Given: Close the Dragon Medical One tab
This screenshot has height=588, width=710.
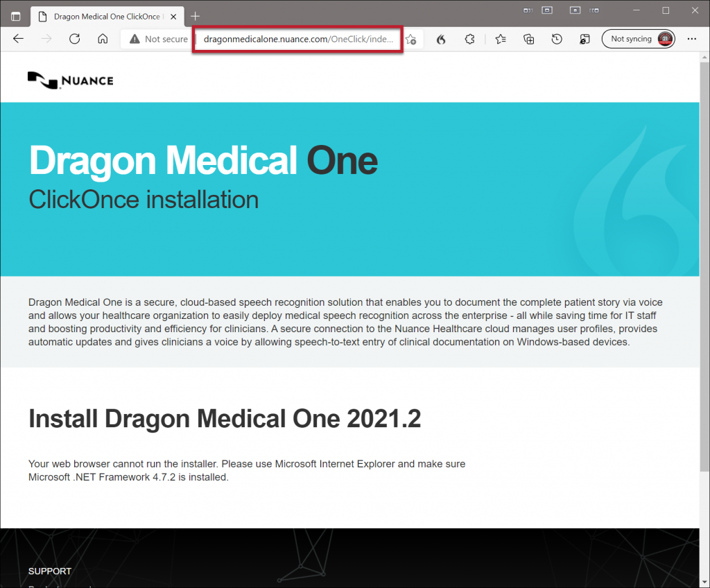Looking at the screenshot, I should click(x=173, y=17).
